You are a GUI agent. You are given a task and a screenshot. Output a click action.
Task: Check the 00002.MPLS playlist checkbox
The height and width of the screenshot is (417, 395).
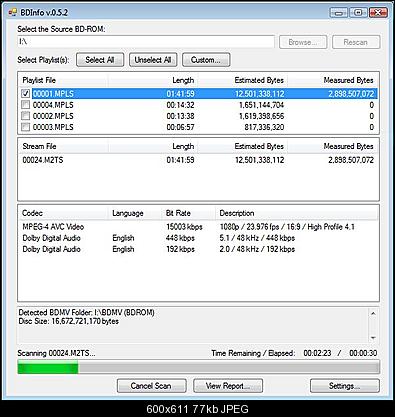[25, 116]
